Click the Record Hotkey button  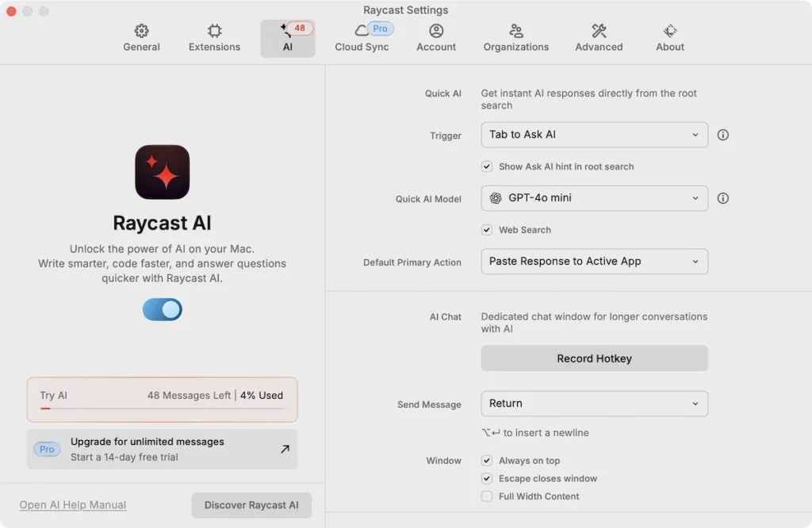595,358
